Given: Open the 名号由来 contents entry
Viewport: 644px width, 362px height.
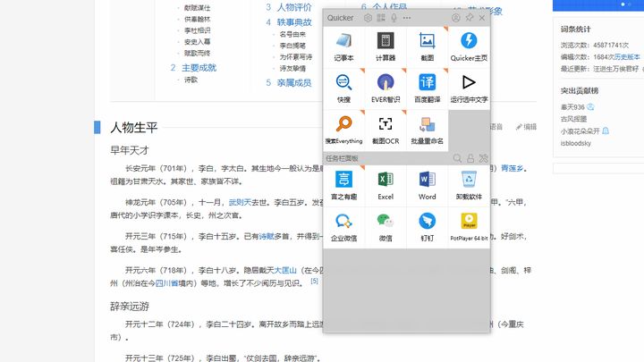Looking at the screenshot, I should pos(292,35).
